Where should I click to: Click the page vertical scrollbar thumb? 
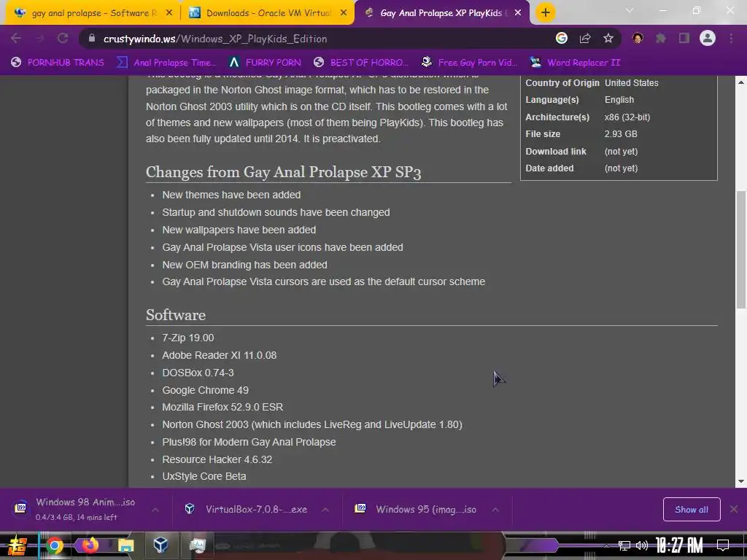[741, 249]
